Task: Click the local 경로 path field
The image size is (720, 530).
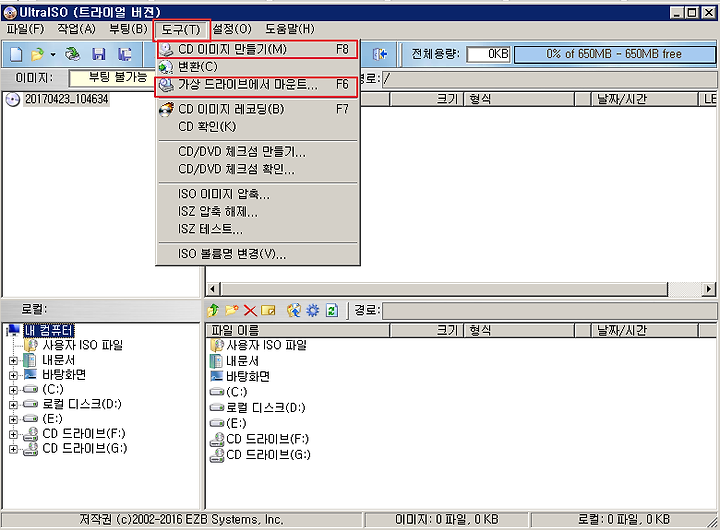Action: (549, 311)
